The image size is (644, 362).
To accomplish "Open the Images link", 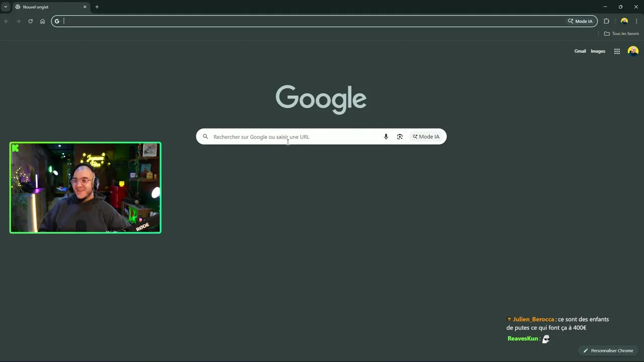I will [x=598, y=51].
